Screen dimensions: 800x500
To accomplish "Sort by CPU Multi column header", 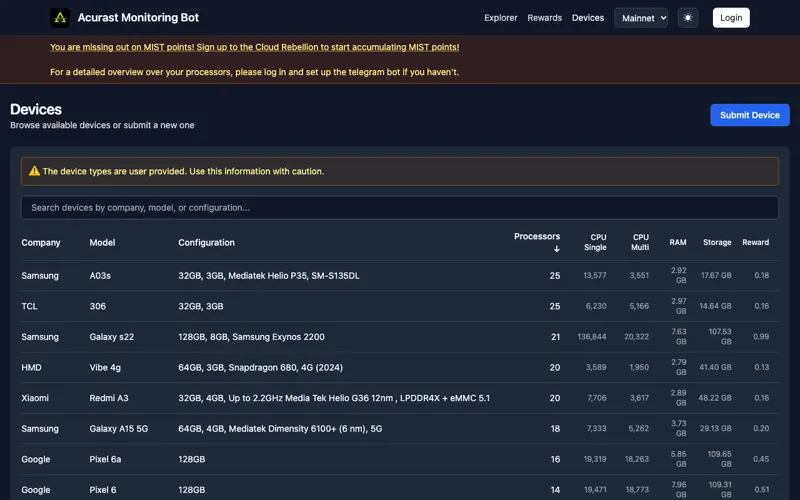I will [640, 242].
